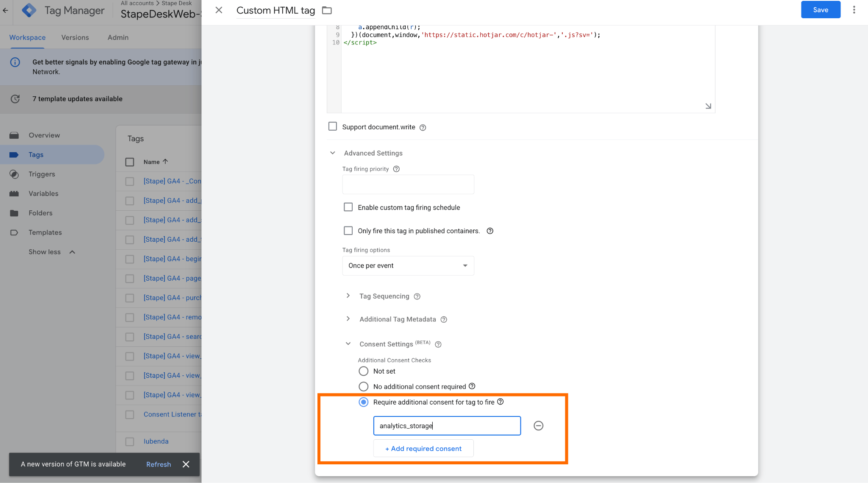This screenshot has width=868, height=483.
Task: Switch to the Admin tab
Action: coord(118,37)
